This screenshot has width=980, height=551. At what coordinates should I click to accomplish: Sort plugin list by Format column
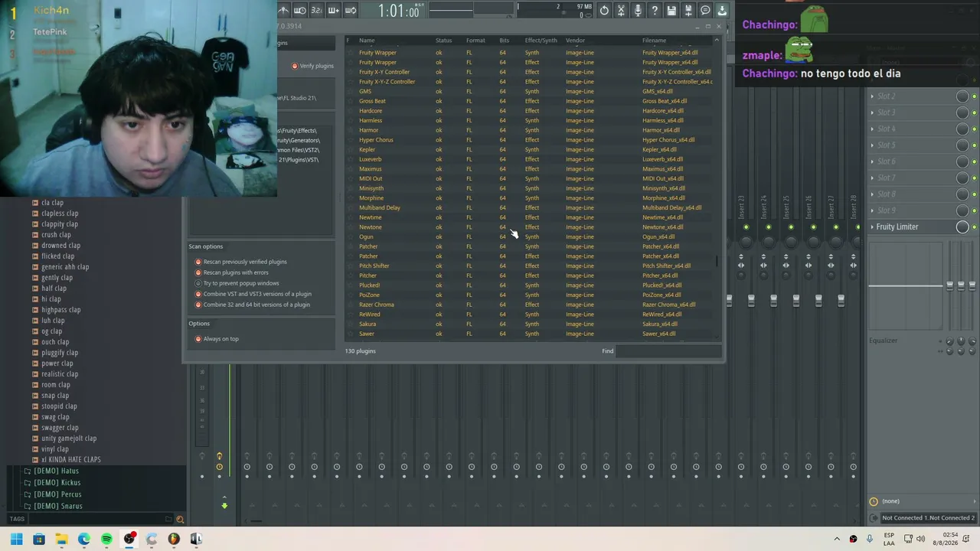click(475, 41)
